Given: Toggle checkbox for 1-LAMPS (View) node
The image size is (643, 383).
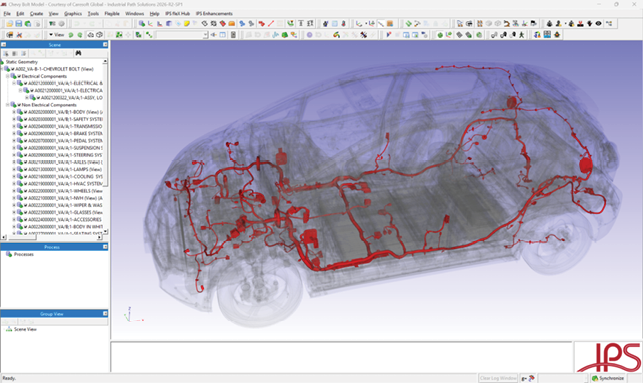Looking at the screenshot, I should [x=25, y=169].
